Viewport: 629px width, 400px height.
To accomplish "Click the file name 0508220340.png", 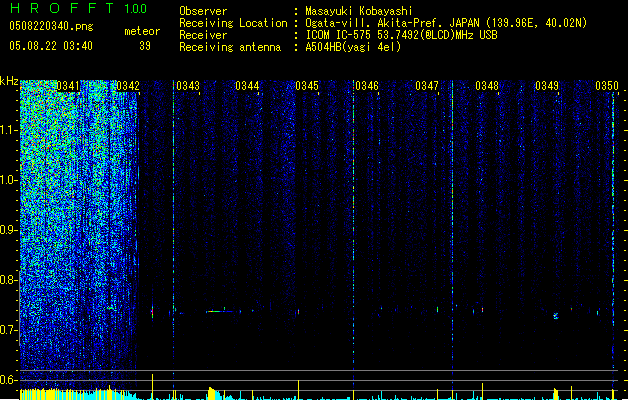I will [x=51, y=26].
